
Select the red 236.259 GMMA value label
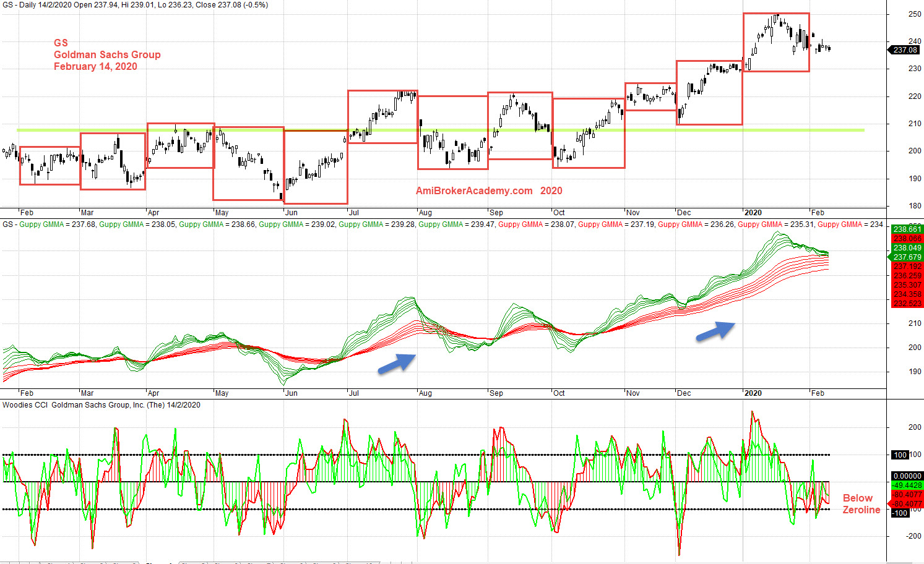pyautogui.click(x=907, y=276)
